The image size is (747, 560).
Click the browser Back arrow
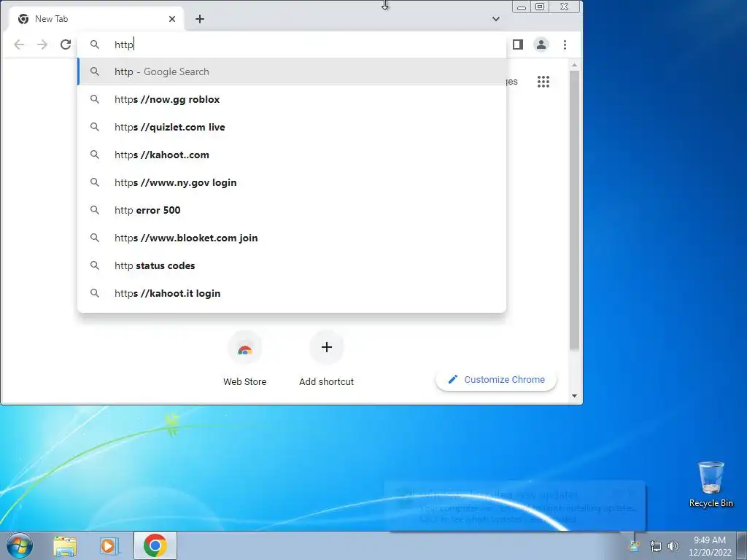(19, 44)
